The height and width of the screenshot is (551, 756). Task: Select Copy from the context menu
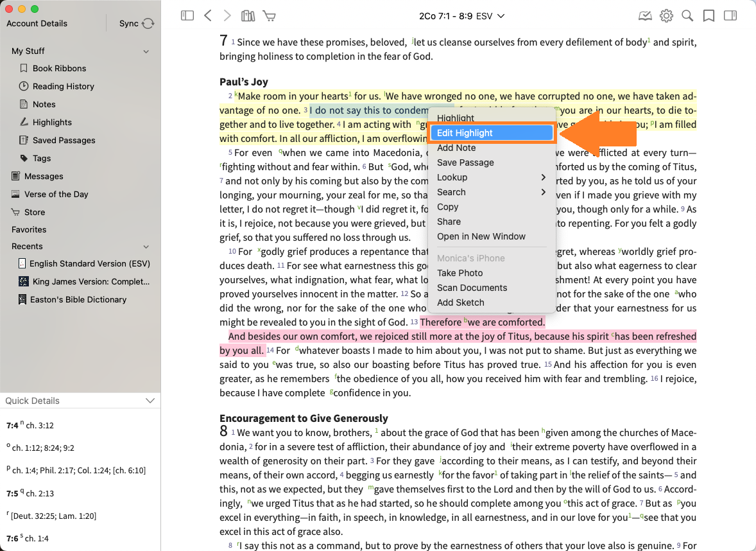pos(447,207)
